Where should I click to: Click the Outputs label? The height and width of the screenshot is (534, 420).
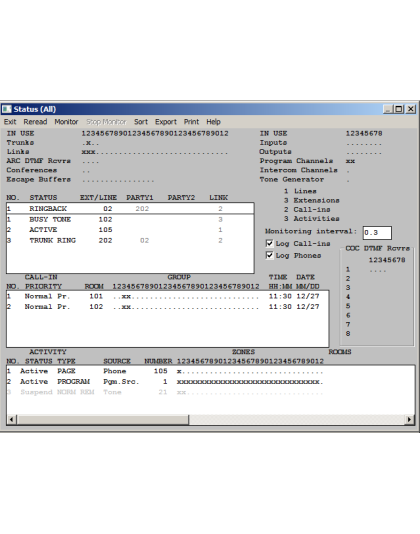275,152
